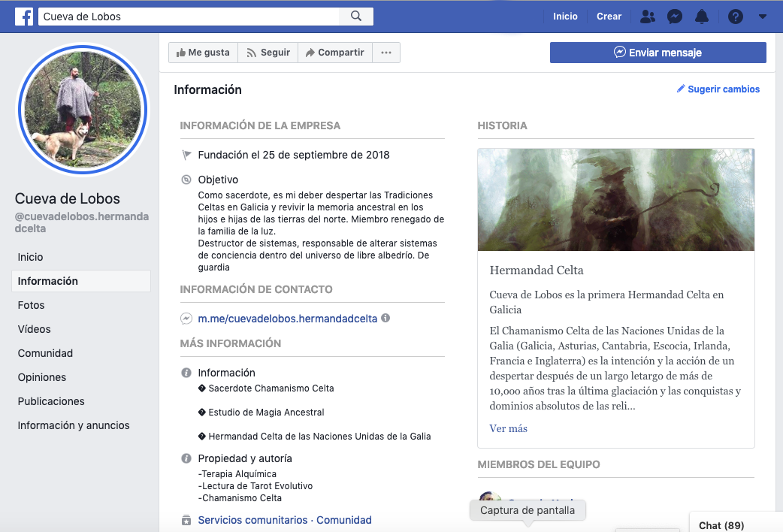
Task: Toggle Me gusta for this page
Action: 203,53
